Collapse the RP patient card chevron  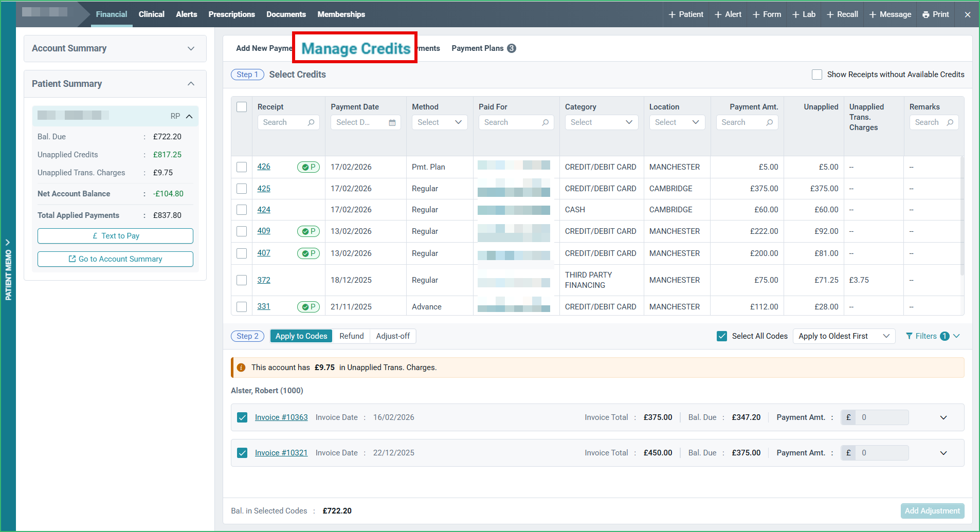pyautogui.click(x=189, y=116)
